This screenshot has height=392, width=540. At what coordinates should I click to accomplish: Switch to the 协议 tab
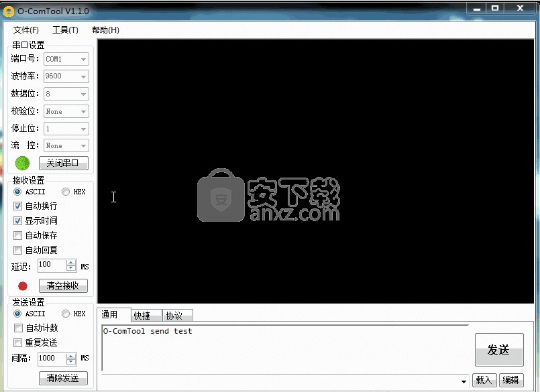point(177,316)
